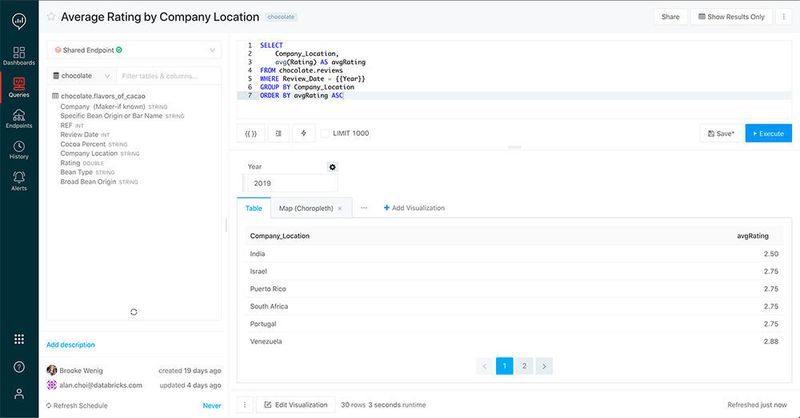Select the Venezuela row
Image resolution: width=800 pixels, height=418 pixels.
(514, 341)
